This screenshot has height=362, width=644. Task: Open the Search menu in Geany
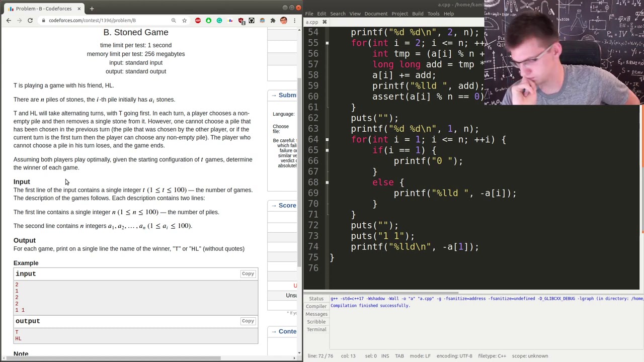click(x=338, y=14)
